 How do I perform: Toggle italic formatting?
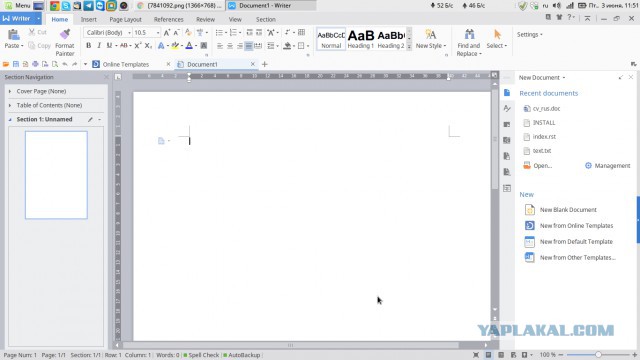click(x=99, y=46)
